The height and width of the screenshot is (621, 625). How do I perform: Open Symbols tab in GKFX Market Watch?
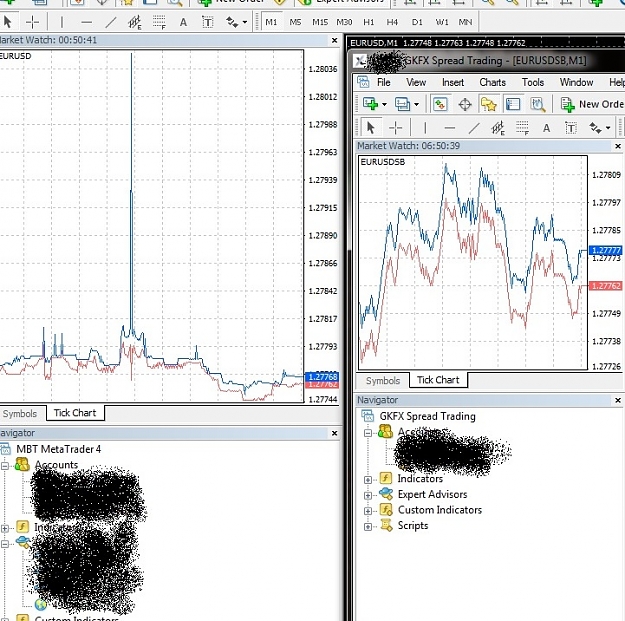click(383, 381)
